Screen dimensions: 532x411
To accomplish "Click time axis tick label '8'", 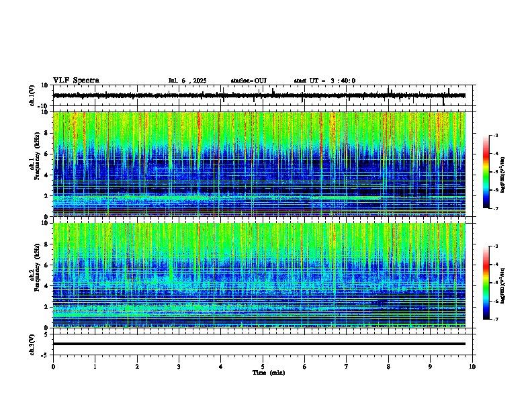I will 388,367.
